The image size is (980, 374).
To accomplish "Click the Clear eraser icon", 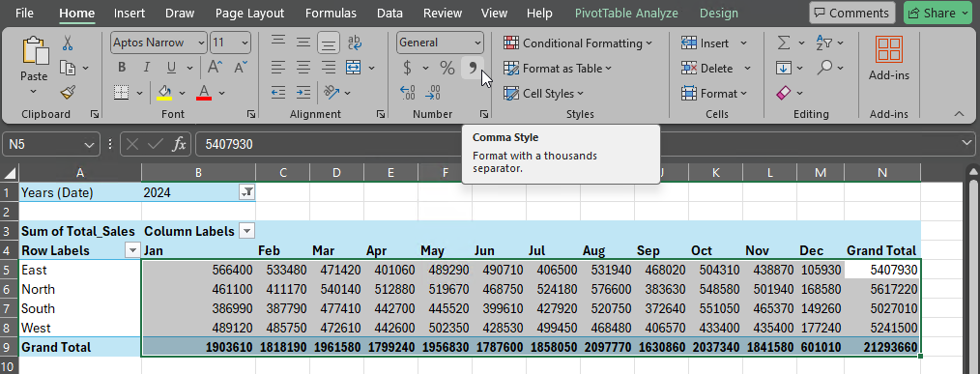I will pos(784,93).
